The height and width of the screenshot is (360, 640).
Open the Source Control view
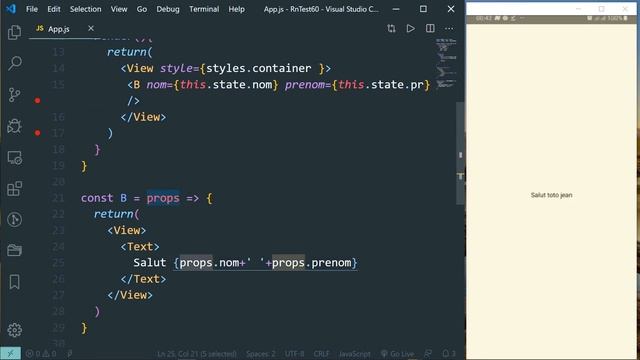coord(14,95)
